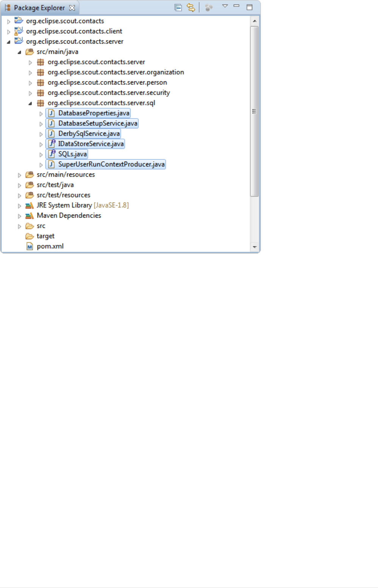Image resolution: width=378 pixels, height=588 pixels.
Task: Click scrollbar up arrow
Action: (255, 21)
